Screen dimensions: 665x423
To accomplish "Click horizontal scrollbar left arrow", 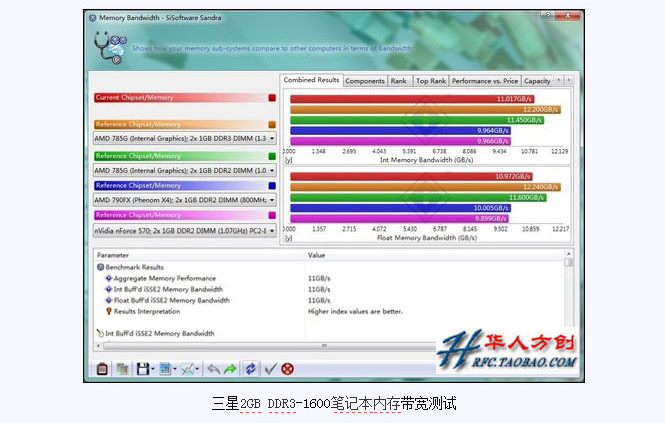I will coord(98,346).
